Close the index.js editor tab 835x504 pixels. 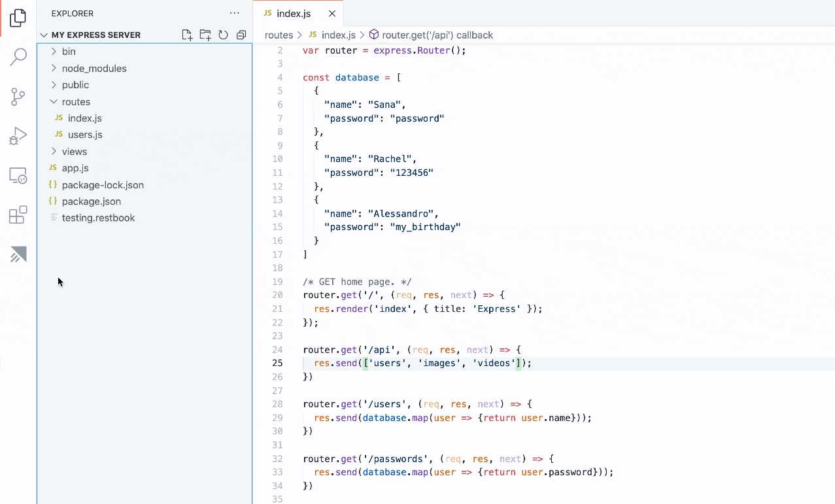[x=332, y=13]
